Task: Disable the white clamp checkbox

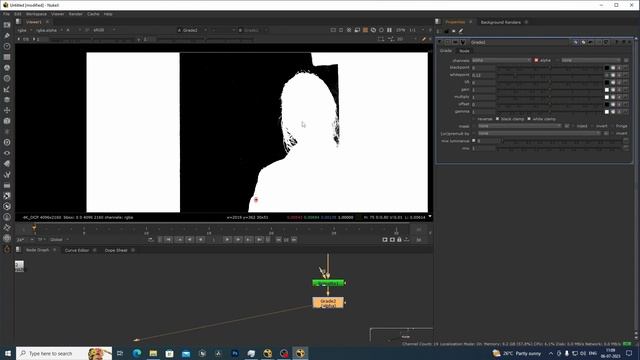Action: 529,119
